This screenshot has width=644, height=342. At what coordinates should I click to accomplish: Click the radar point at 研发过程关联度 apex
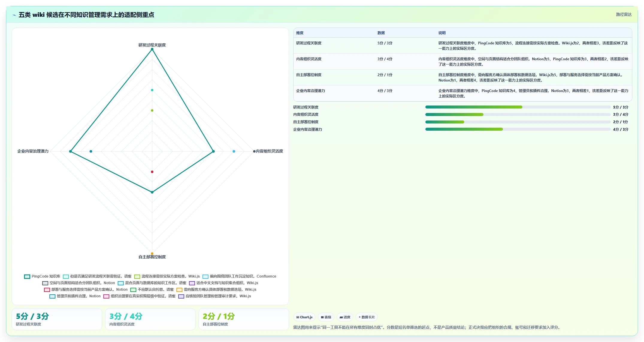point(152,49)
